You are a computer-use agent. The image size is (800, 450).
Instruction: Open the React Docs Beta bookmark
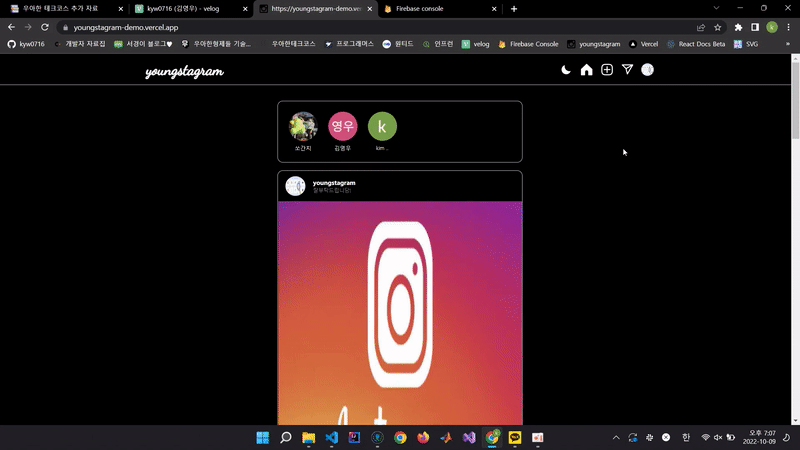696,44
